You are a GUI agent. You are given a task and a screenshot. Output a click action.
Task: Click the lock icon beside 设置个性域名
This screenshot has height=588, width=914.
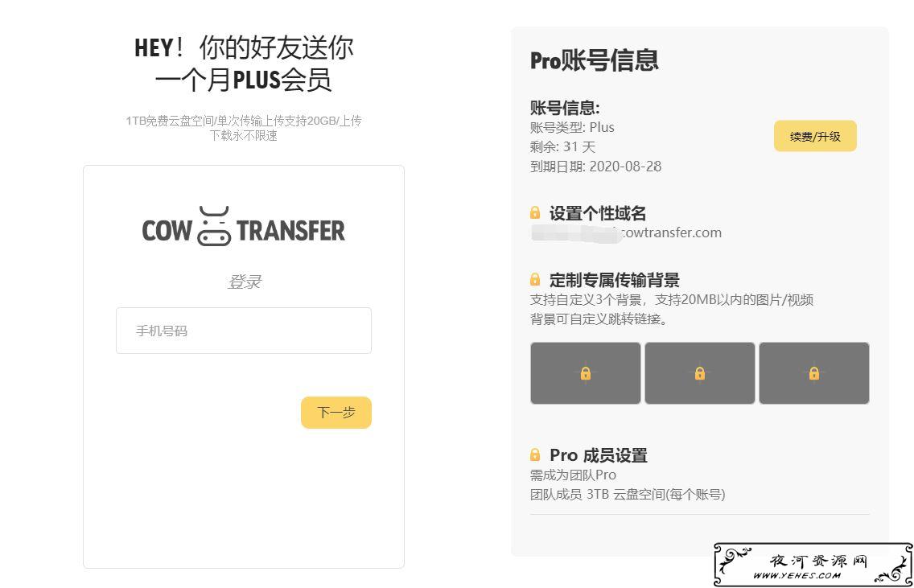[535, 212]
